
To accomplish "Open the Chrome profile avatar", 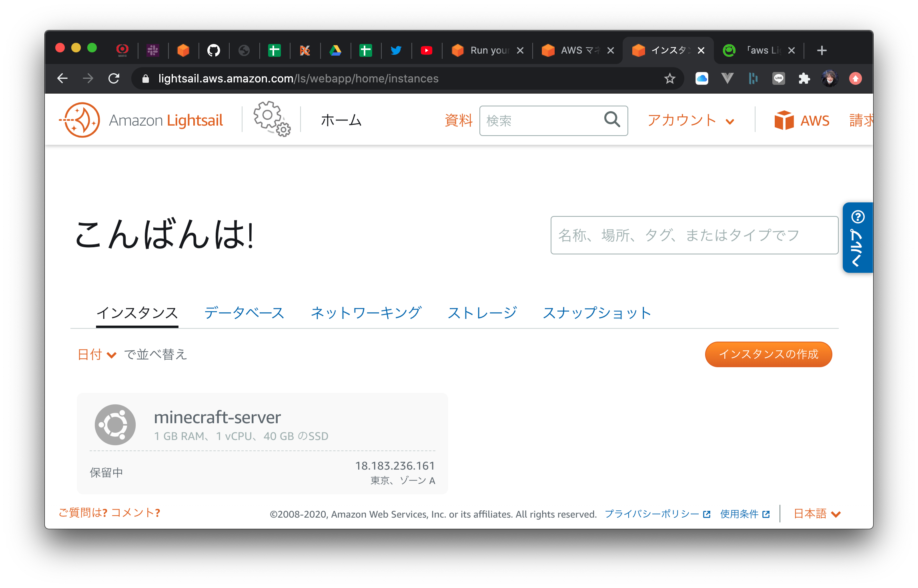I will 830,78.
